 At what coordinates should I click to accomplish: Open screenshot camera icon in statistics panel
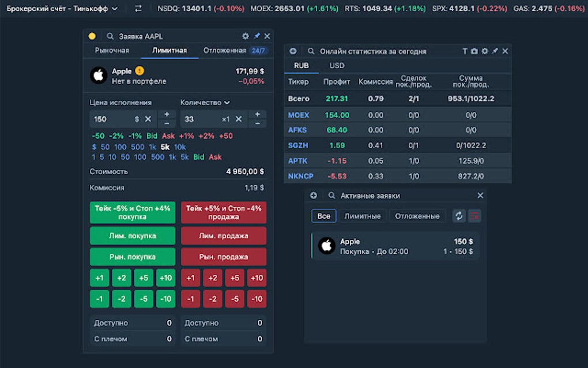click(x=473, y=51)
